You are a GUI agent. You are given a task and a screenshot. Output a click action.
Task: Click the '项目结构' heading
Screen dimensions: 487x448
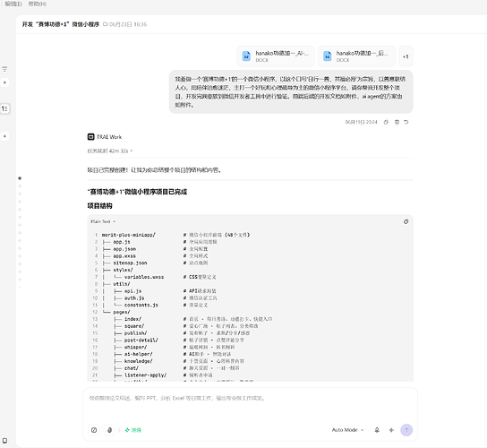(99, 205)
